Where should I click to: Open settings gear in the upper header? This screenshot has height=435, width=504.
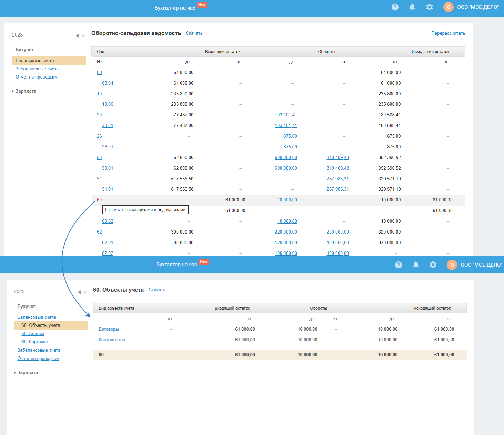[430, 7]
